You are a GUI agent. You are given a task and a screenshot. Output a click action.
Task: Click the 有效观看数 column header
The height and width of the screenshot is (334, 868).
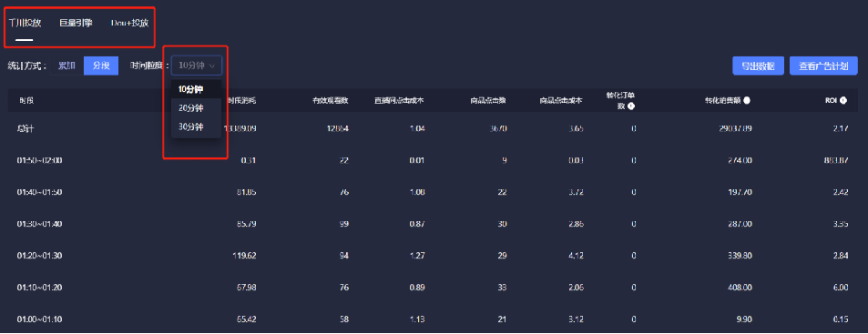tap(330, 101)
